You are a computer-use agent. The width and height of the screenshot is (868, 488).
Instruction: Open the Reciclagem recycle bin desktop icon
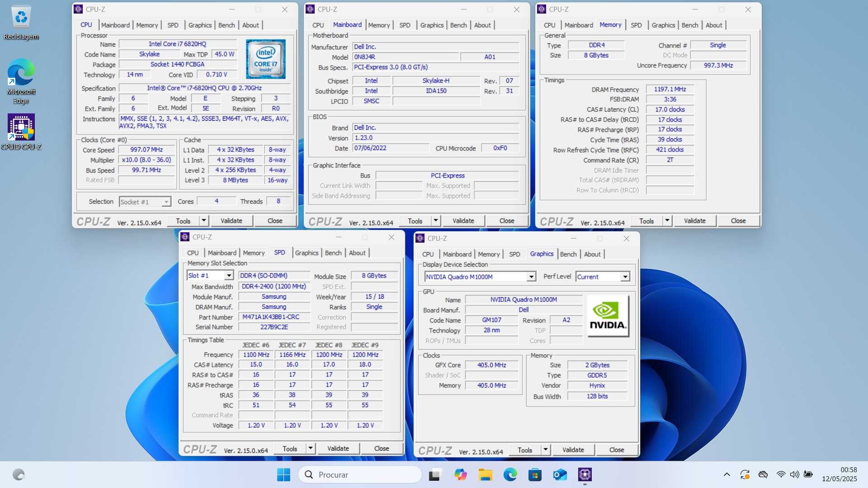tap(21, 23)
